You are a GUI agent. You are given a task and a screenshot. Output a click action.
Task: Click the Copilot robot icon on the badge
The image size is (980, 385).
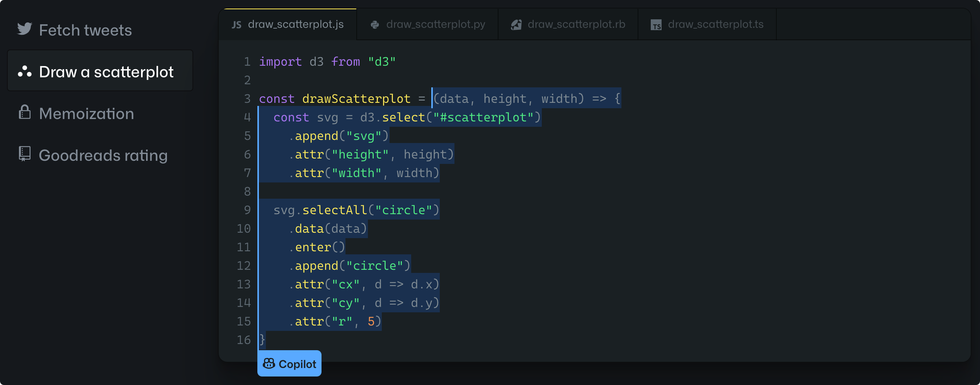point(269,363)
